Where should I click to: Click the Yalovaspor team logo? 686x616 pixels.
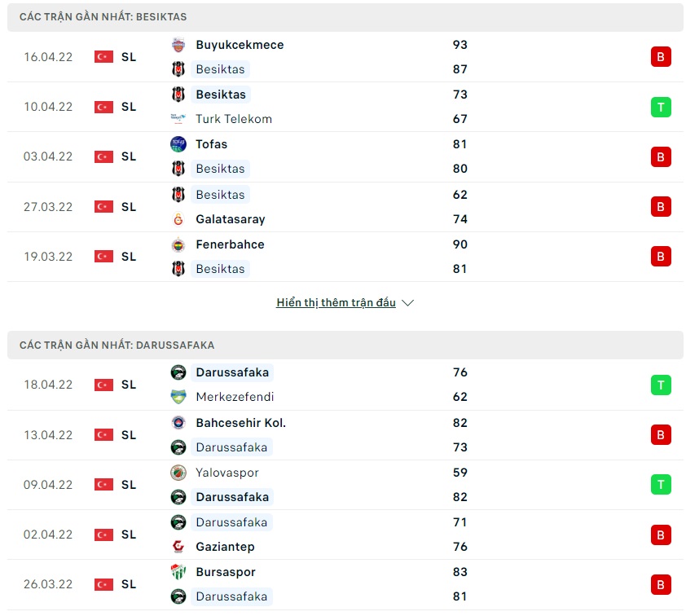click(x=178, y=473)
